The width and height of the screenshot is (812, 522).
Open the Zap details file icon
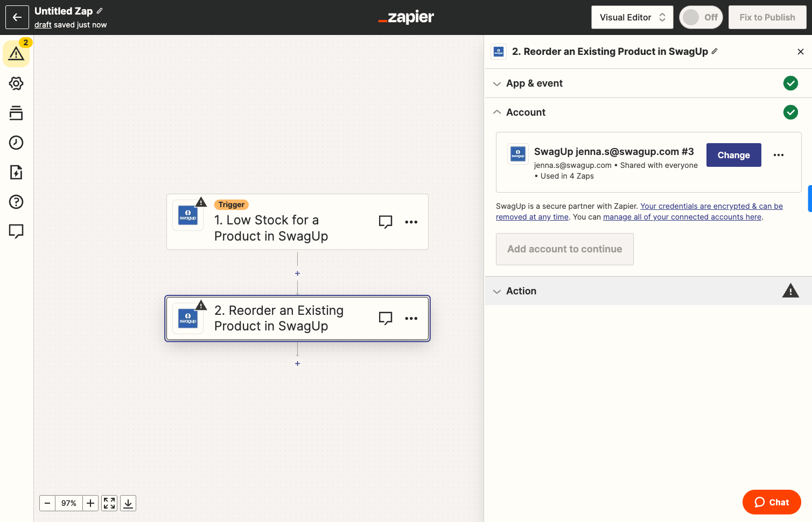(x=16, y=172)
